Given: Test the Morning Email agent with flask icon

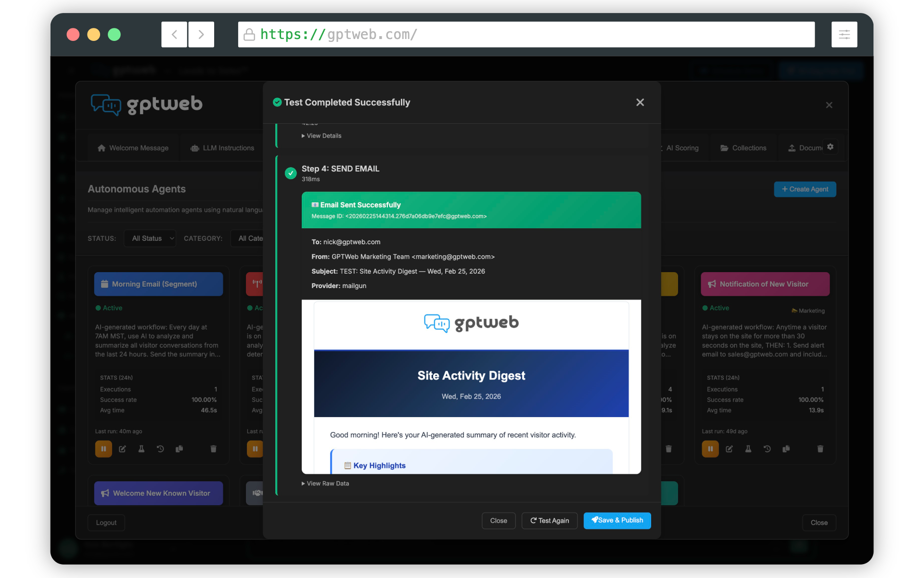Looking at the screenshot, I should pyautogui.click(x=141, y=449).
